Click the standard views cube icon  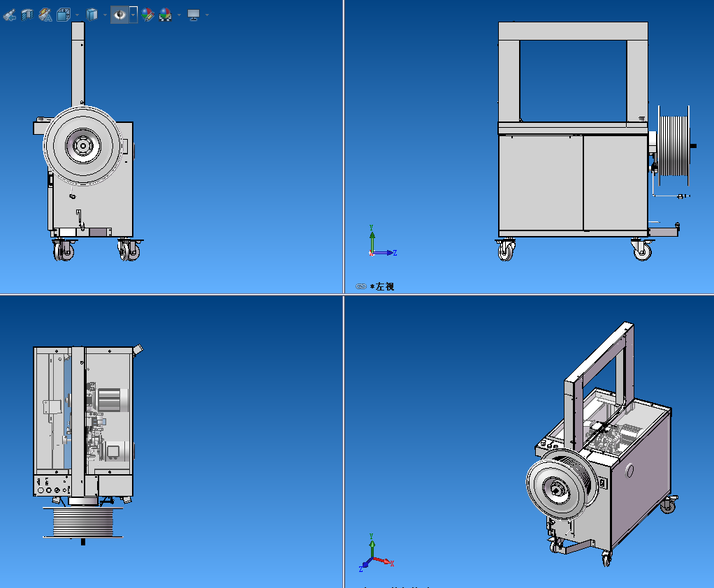63,14
